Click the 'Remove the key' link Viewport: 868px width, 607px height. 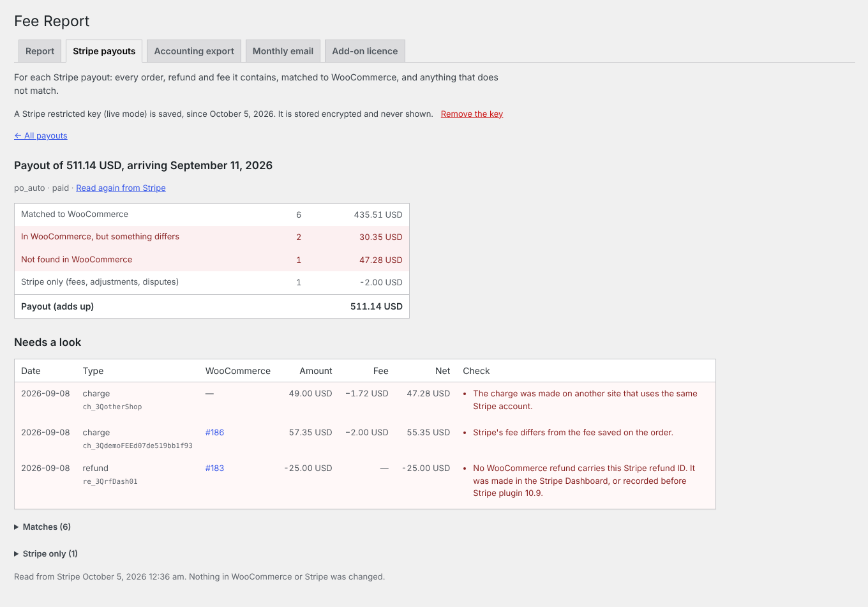pyautogui.click(x=472, y=114)
